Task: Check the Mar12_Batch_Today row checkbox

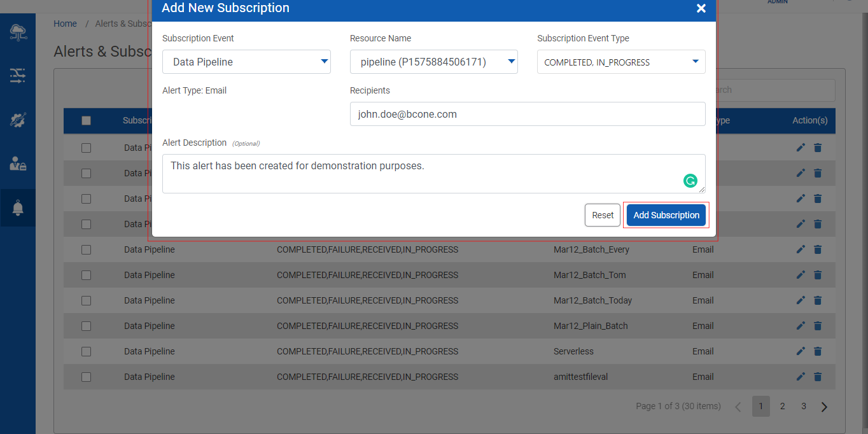Action: [x=87, y=300]
